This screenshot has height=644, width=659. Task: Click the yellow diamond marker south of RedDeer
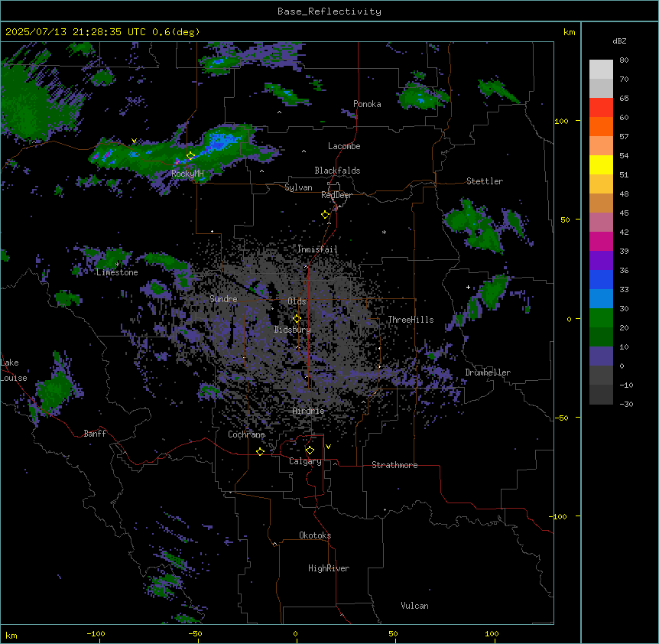tap(326, 215)
